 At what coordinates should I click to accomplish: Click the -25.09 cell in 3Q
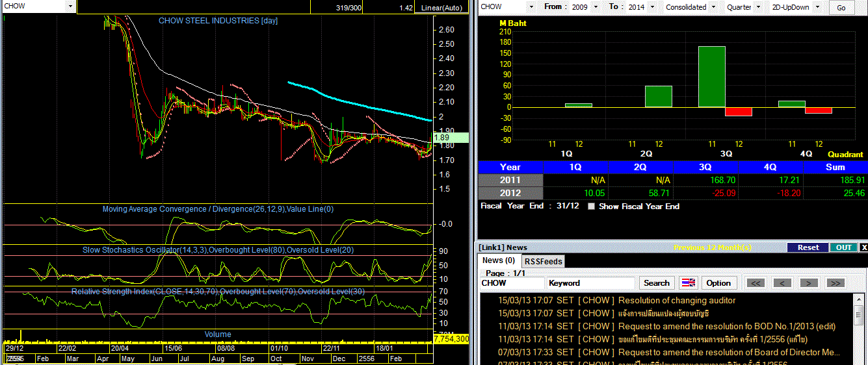(x=705, y=193)
